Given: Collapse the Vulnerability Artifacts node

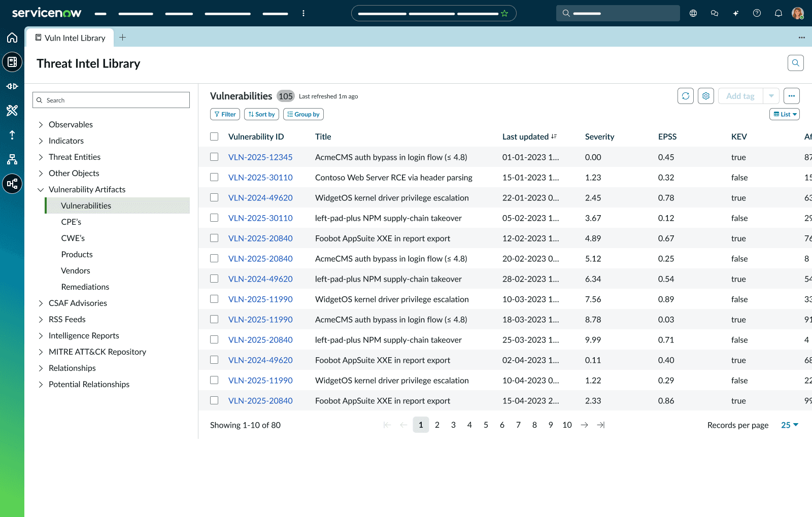Looking at the screenshot, I should pyautogui.click(x=41, y=189).
